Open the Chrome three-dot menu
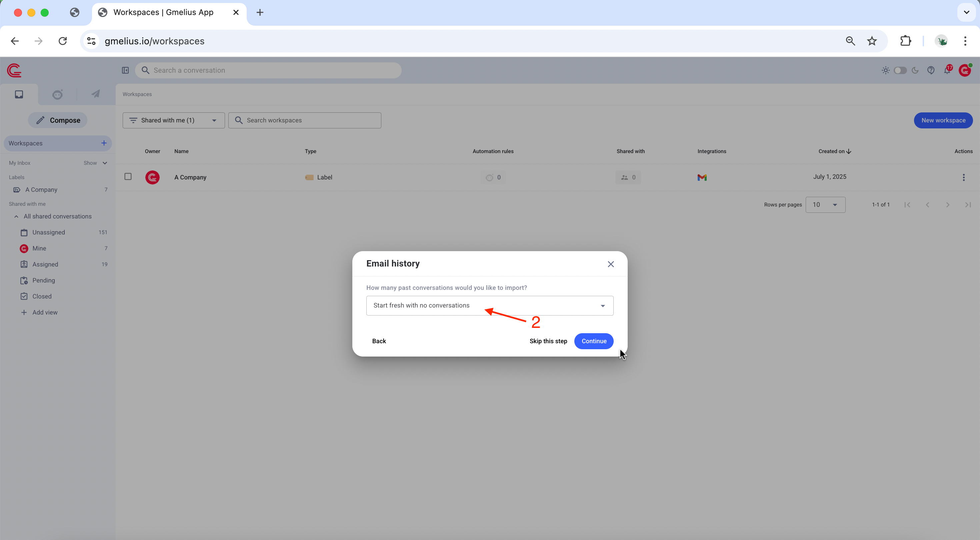 [x=965, y=41]
